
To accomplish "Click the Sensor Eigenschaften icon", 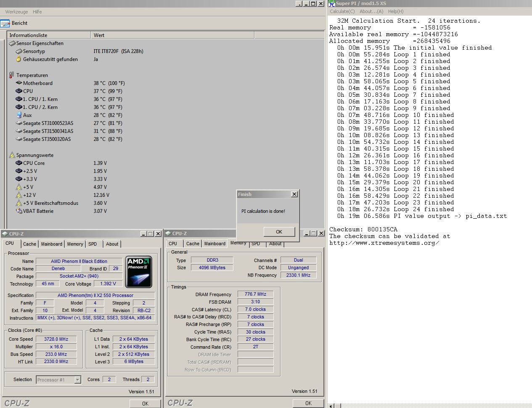I will click(x=12, y=43).
